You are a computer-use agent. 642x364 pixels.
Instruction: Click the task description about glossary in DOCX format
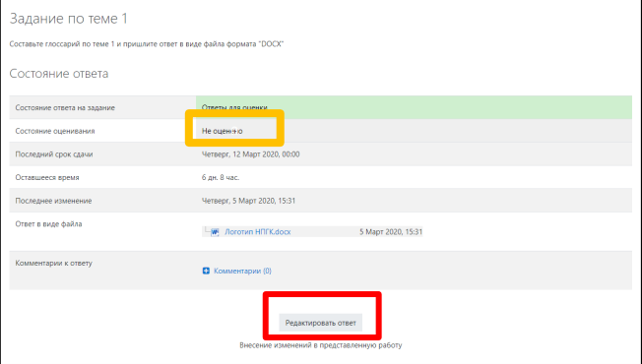pyautogui.click(x=147, y=43)
